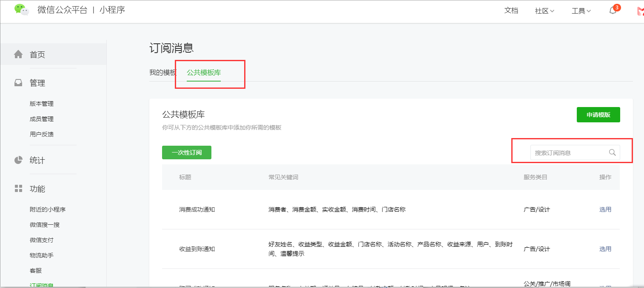Expand the 工具 dropdown menu
The image size is (644, 288).
tap(581, 11)
